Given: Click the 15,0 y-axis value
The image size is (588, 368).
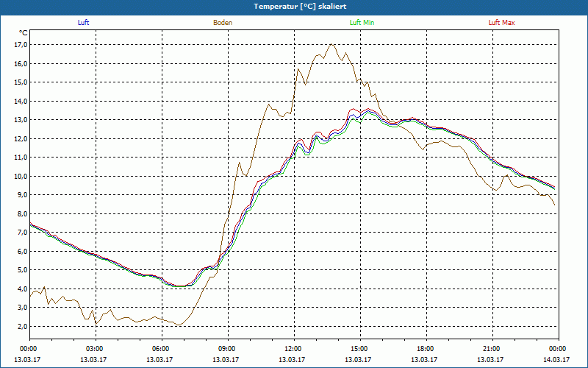Looking at the screenshot, I should coord(21,82).
